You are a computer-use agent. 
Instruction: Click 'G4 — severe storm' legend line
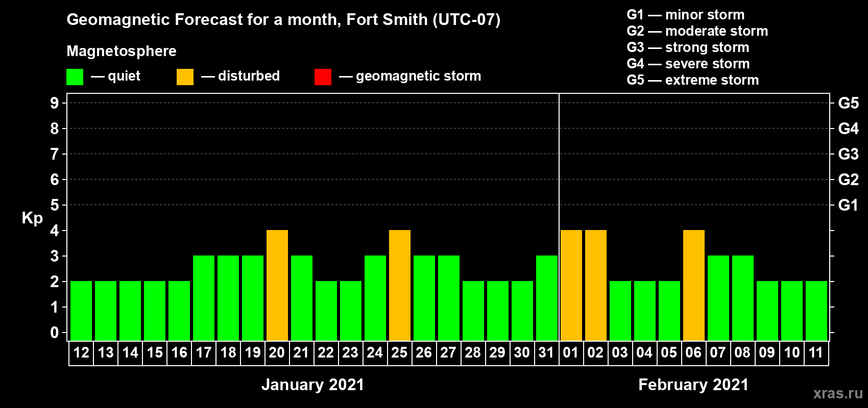coord(688,64)
